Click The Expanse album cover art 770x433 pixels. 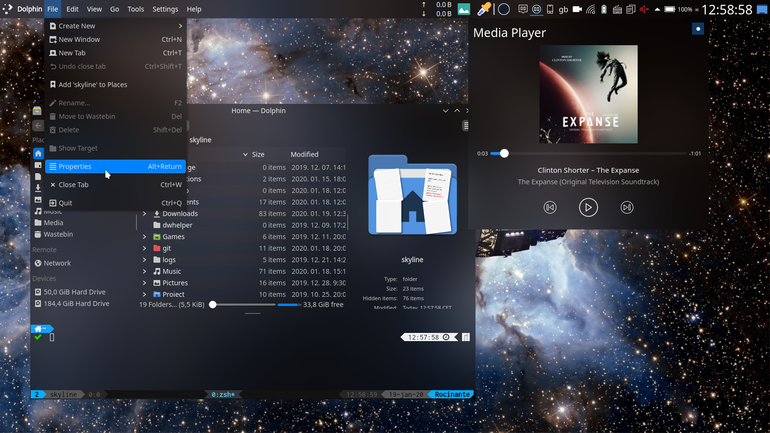(588, 94)
